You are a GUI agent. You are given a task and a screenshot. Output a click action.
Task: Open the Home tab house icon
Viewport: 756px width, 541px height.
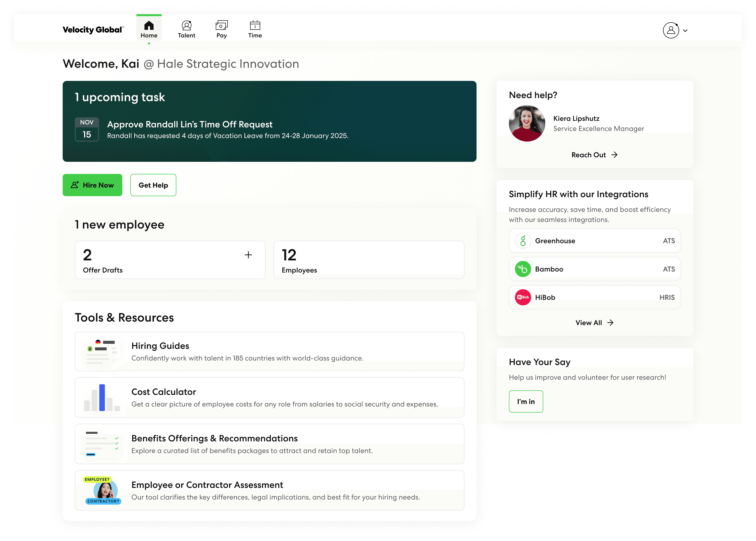point(149,25)
